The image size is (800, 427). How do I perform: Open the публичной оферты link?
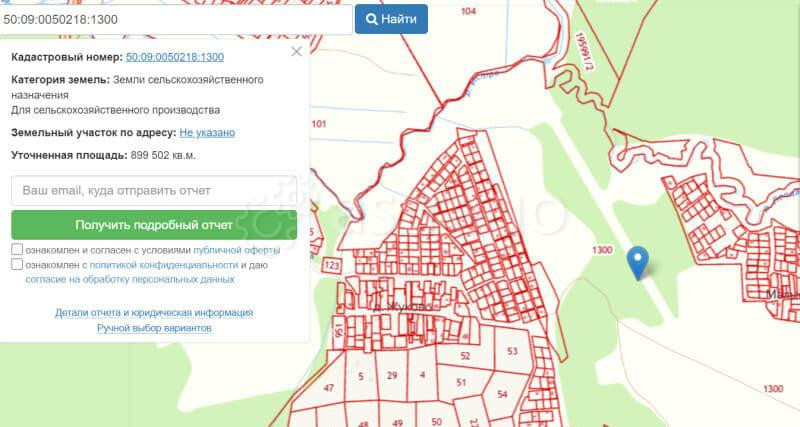pos(237,250)
